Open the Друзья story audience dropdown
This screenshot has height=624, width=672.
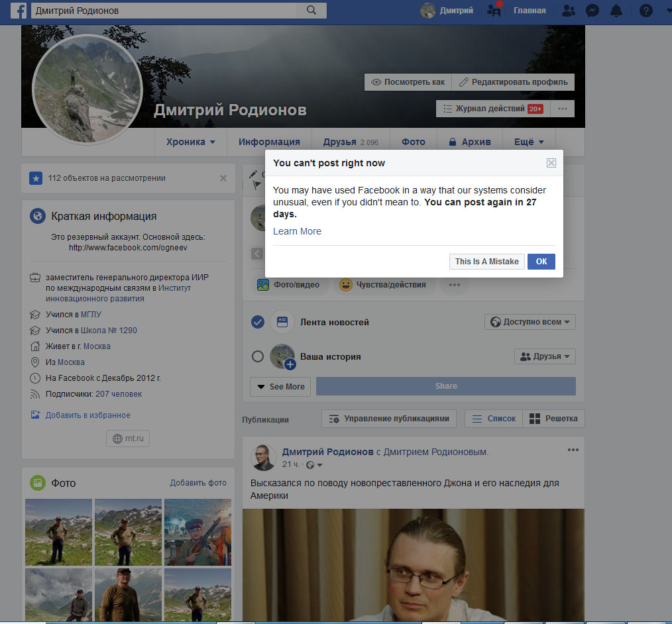point(545,356)
